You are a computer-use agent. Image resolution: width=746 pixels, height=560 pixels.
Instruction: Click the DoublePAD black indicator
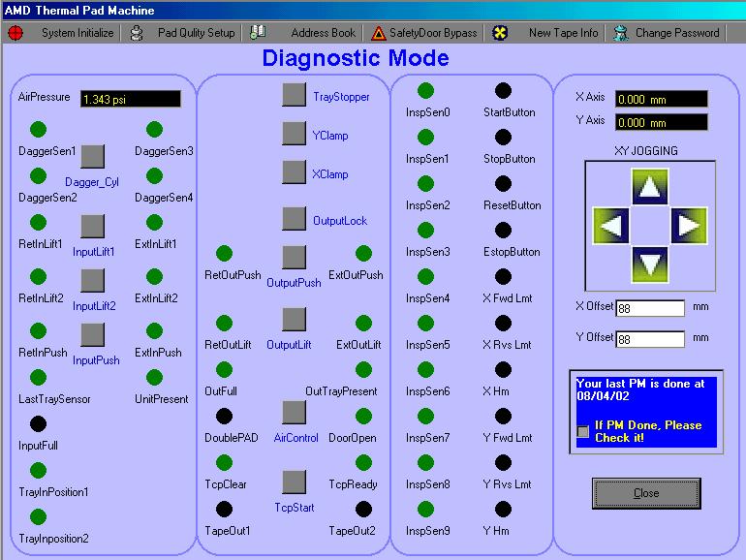pyautogui.click(x=224, y=416)
